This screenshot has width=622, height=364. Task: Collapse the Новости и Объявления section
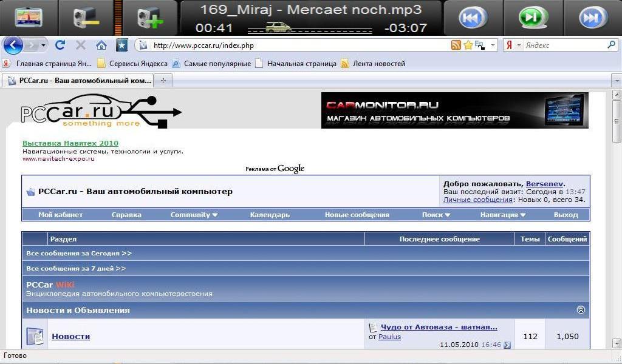581,310
